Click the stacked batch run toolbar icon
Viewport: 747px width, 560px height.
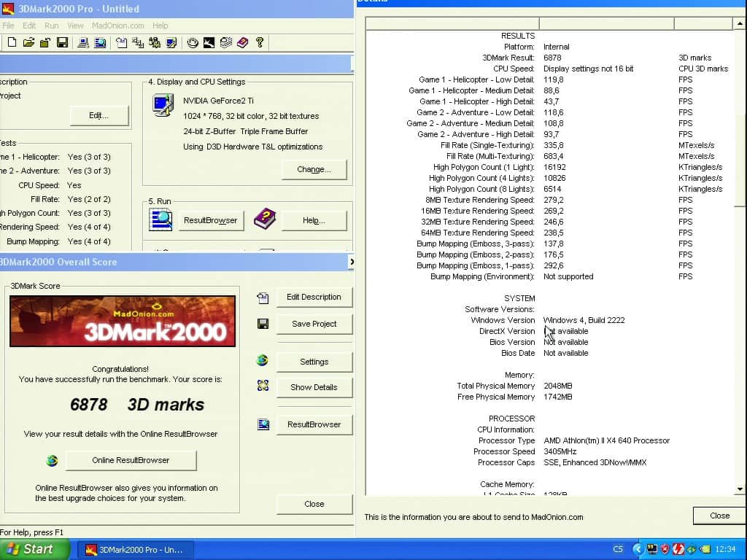pos(226,43)
